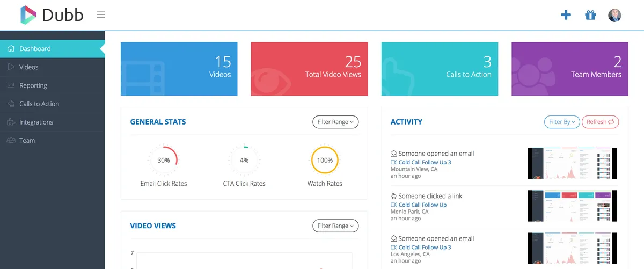This screenshot has height=269, width=644.
Task: Toggle the hamburger sidebar menu
Action: [x=101, y=14]
